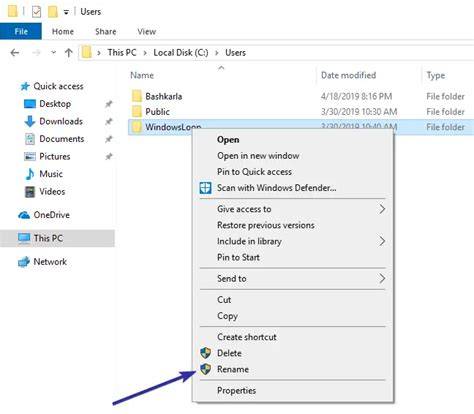Open Videos in the sidebar
Image resolution: width=474 pixels, height=414 pixels.
52,191
